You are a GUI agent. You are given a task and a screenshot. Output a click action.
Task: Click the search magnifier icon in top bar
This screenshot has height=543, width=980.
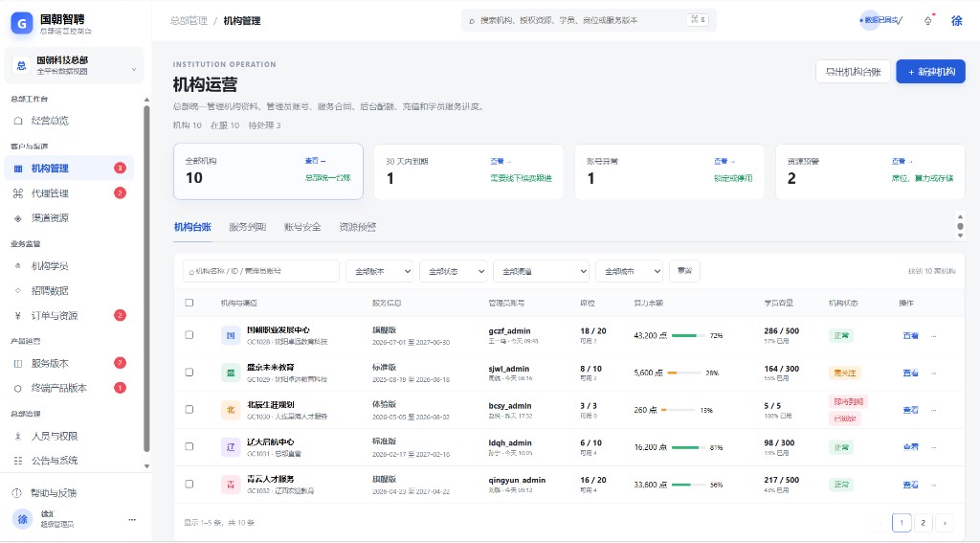(x=472, y=21)
